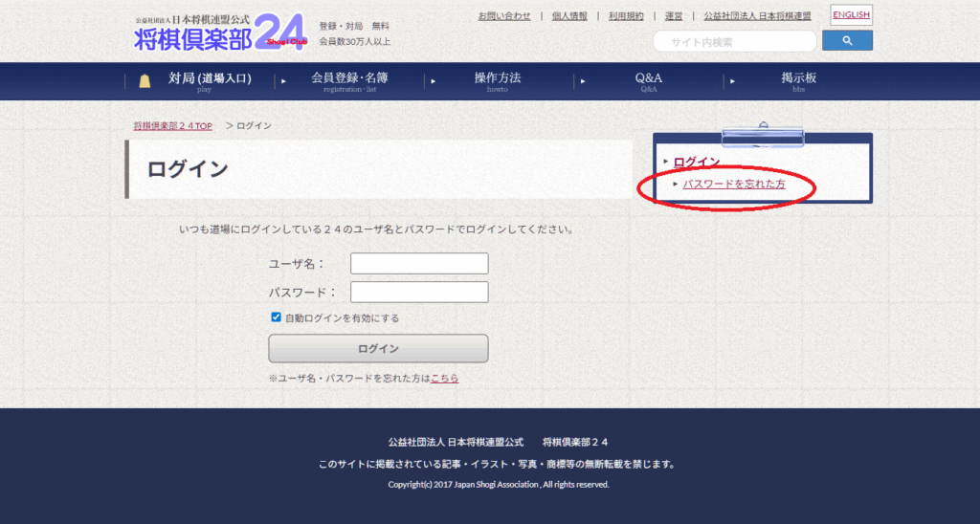Click the こちら forgot-password link
Viewport: 980px width, 524px height.
[444, 379]
